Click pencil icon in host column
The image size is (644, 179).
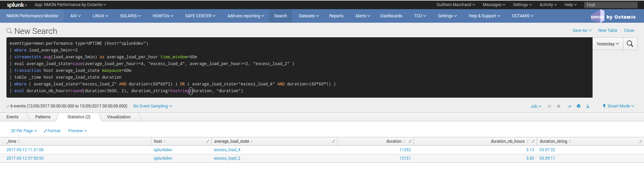coord(207,141)
